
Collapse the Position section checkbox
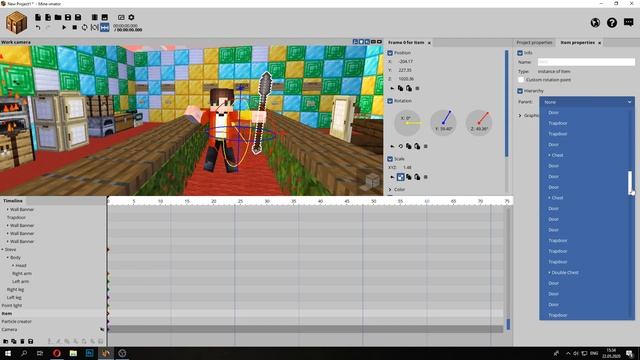(390, 53)
